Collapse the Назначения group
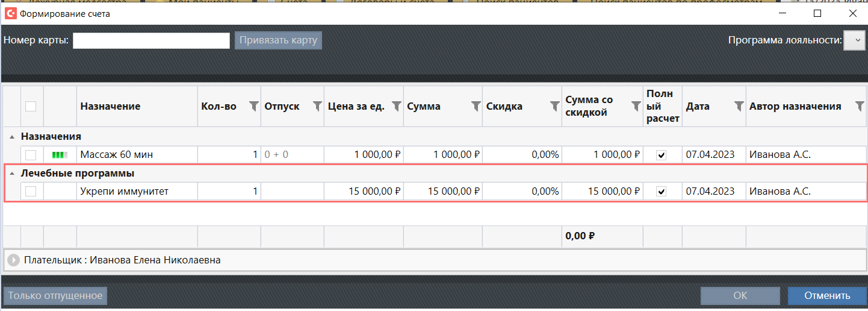This screenshot has height=311, width=868. tap(13, 137)
